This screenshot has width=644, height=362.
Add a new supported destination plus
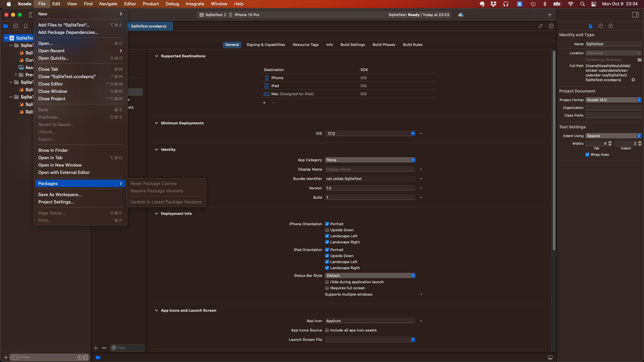(x=264, y=103)
